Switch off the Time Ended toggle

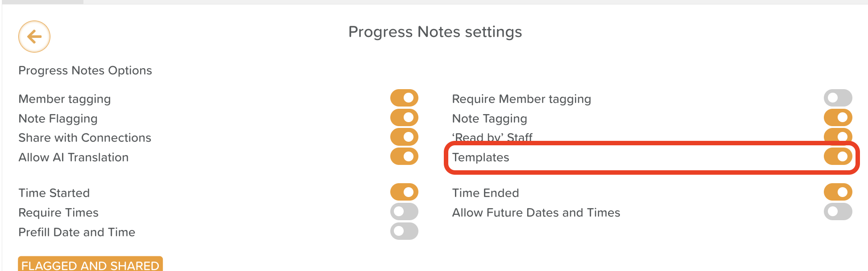(838, 192)
